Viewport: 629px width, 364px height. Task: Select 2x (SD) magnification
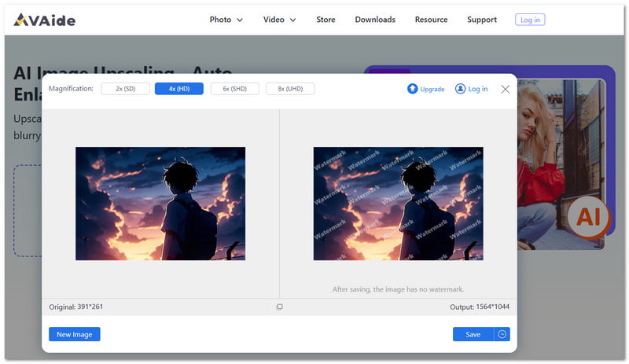point(126,89)
